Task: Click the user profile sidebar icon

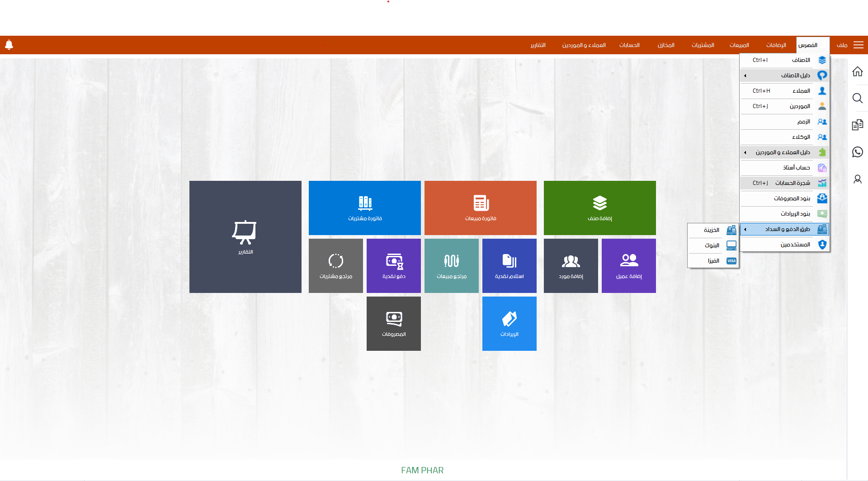Action: [x=857, y=179]
